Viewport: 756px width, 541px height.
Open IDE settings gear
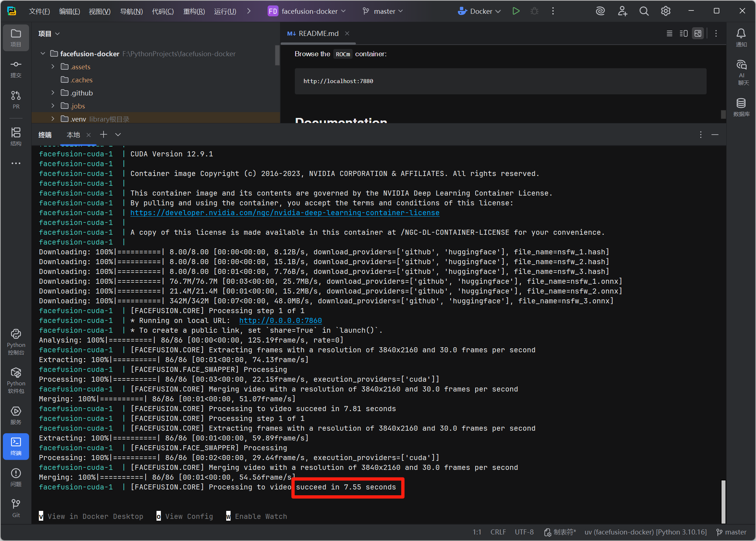click(666, 11)
